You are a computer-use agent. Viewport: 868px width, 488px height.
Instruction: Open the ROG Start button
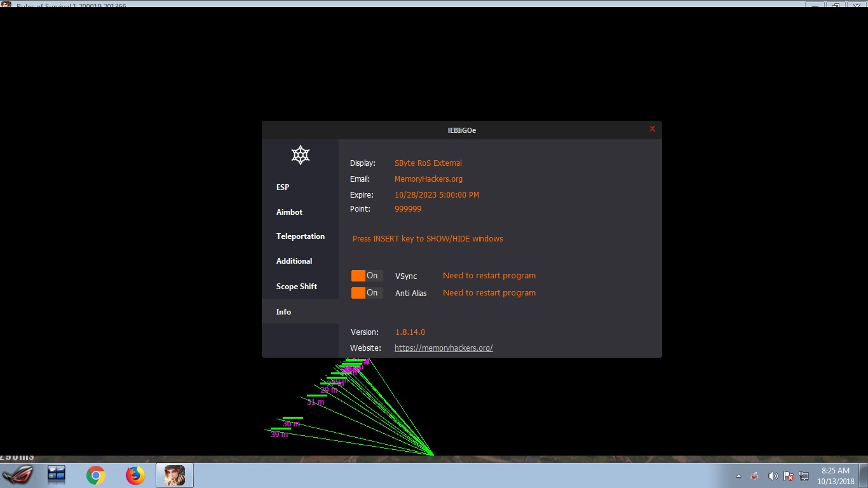[x=18, y=475]
